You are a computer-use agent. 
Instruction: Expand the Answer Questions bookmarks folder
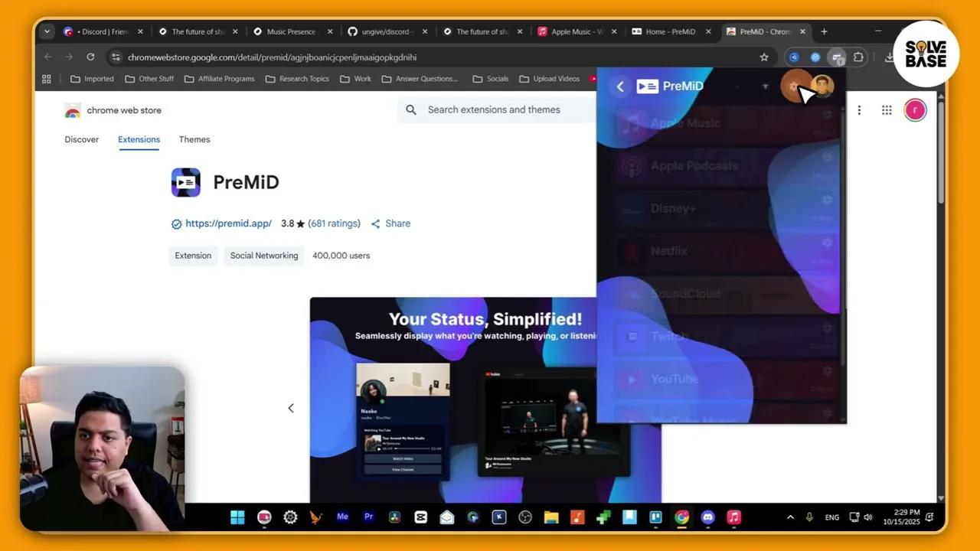(427, 78)
